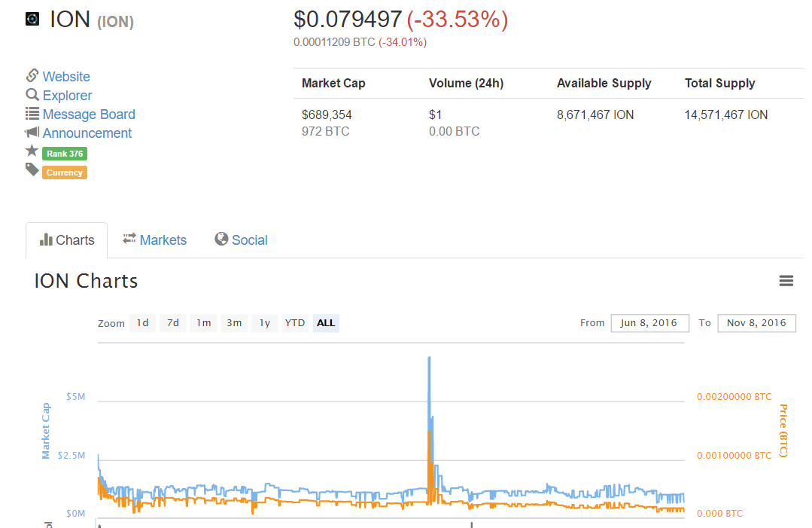Set chart zoom to 1m
This screenshot has width=812, height=528.
(x=203, y=323)
